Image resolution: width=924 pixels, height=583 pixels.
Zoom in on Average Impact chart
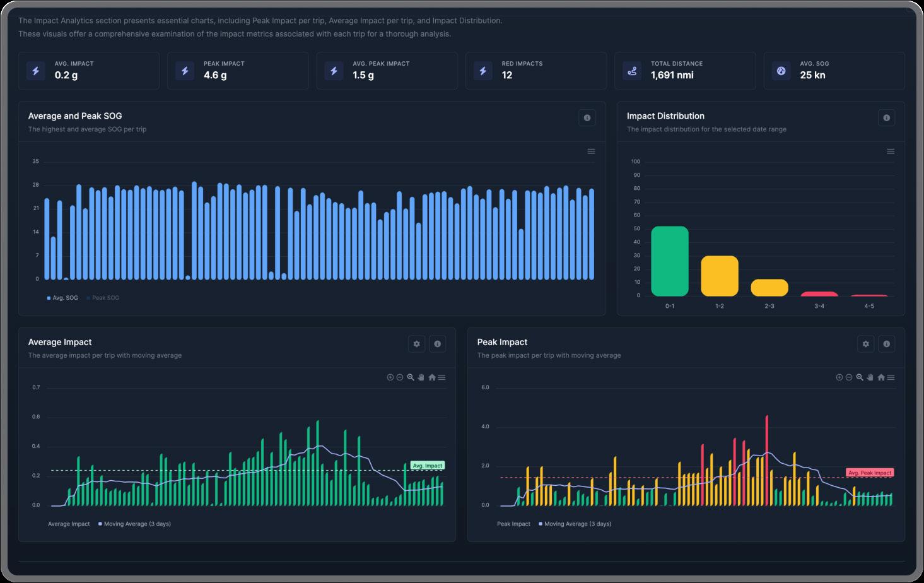[390, 377]
